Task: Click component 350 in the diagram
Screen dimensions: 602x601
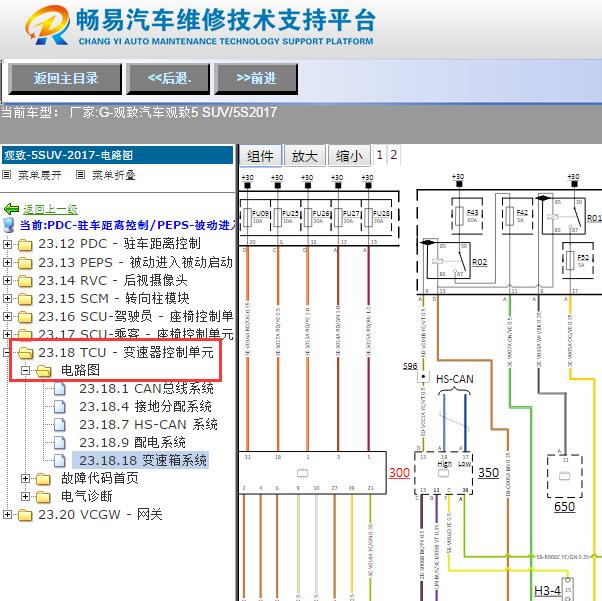Action: 488,473
